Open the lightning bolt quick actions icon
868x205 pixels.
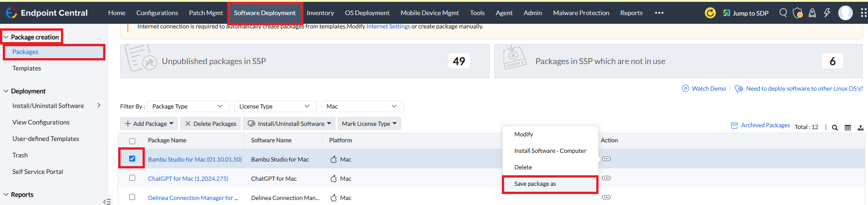tap(827, 13)
